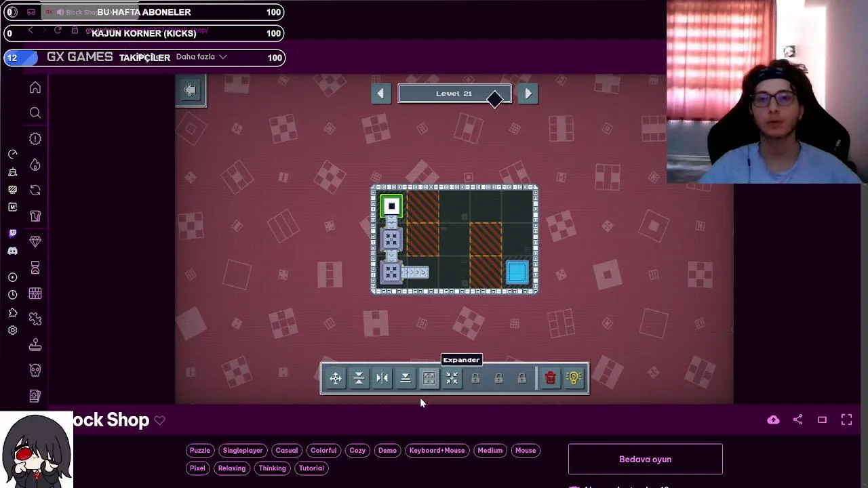This screenshot has width=868, height=488.
Task: Go to the next level arrow
Action: pyautogui.click(x=528, y=94)
